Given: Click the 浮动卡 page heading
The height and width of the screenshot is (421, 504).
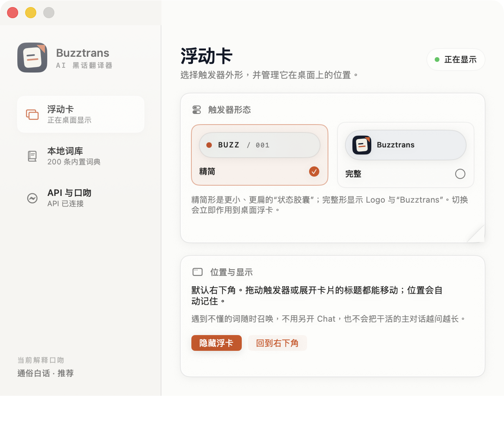Looking at the screenshot, I should point(207,56).
